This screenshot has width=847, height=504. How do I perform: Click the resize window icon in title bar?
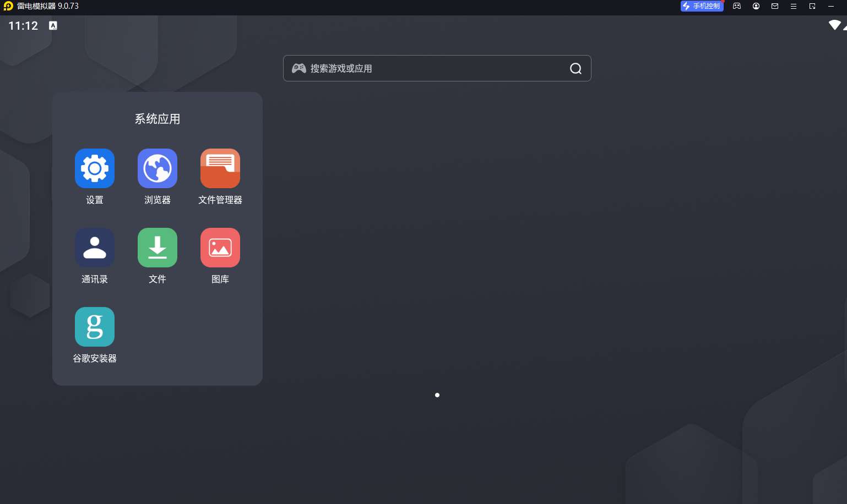pyautogui.click(x=812, y=6)
